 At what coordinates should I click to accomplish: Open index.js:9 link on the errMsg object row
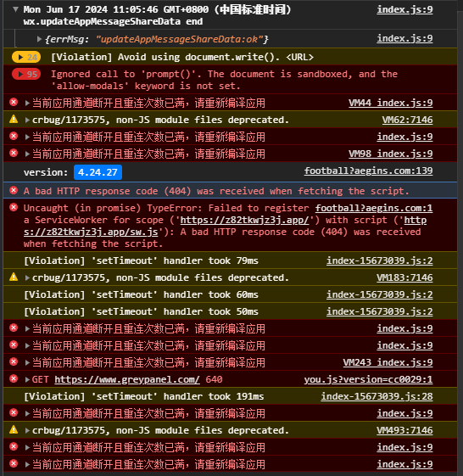click(x=404, y=38)
